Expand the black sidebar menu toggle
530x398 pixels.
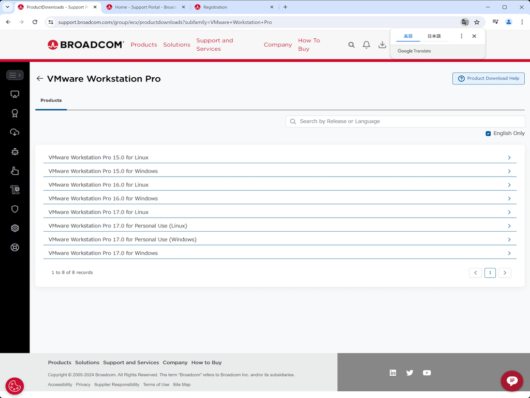(x=15, y=75)
